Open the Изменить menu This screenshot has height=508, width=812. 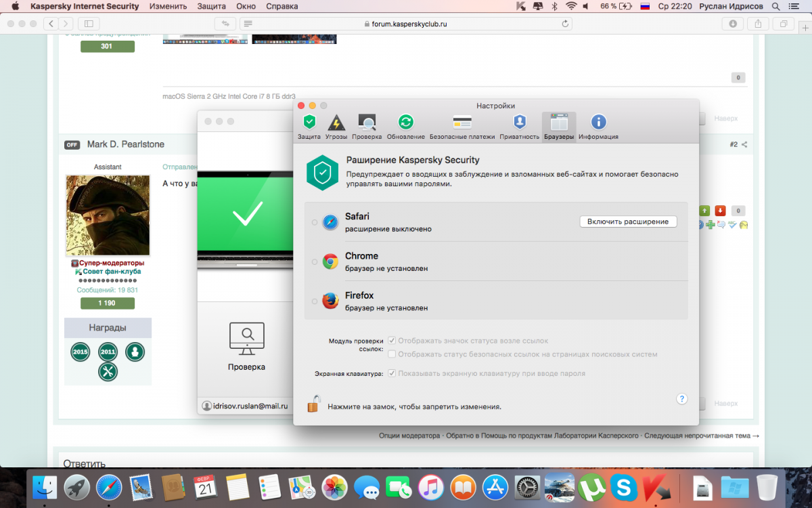pyautogui.click(x=168, y=6)
